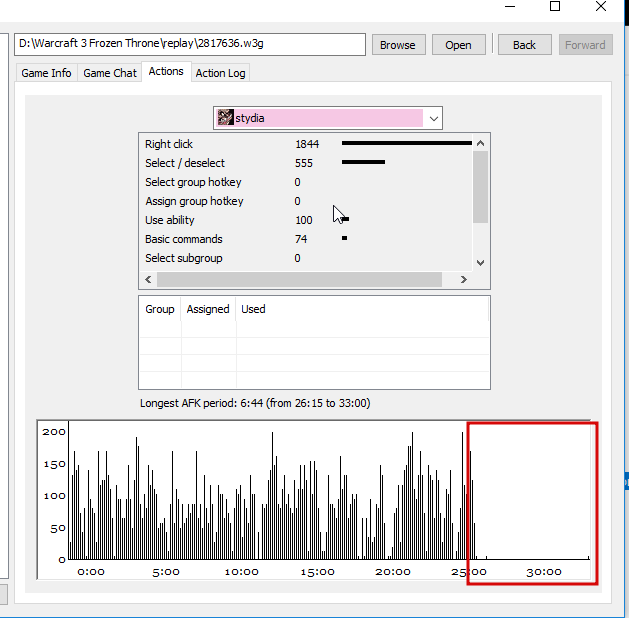Image resolution: width=629 pixels, height=618 pixels.
Task: Select the Select group hotkey row
Action: coord(306,182)
